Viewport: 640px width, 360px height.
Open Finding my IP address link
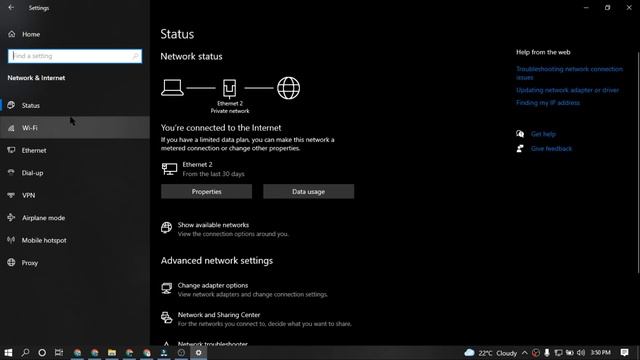point(548,103)
